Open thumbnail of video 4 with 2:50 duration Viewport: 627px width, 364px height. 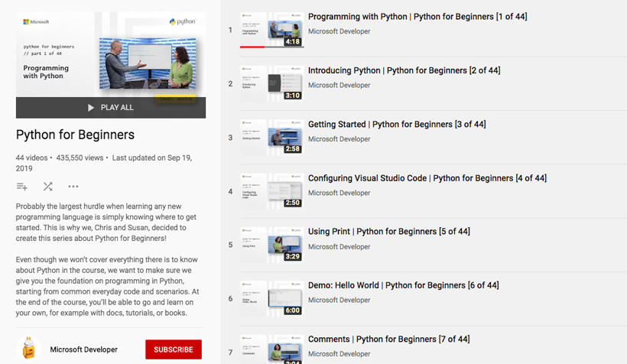point(272,191)
